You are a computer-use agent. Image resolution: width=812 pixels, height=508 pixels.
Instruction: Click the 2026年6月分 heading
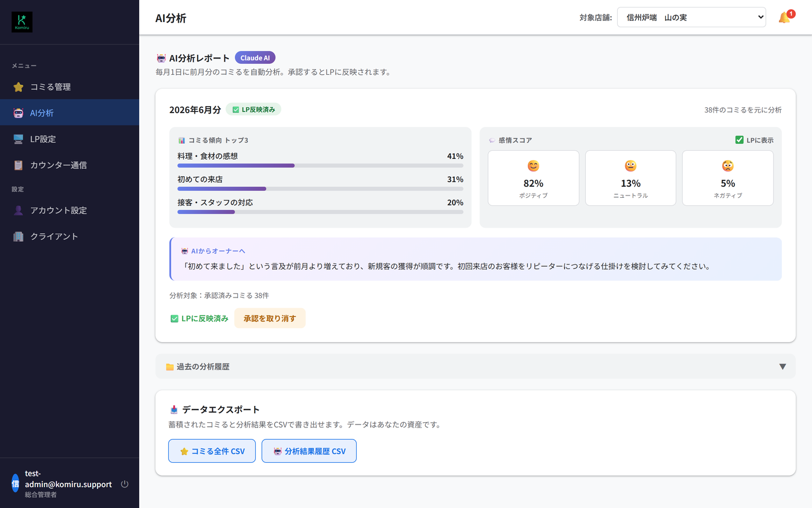[195, 110]
